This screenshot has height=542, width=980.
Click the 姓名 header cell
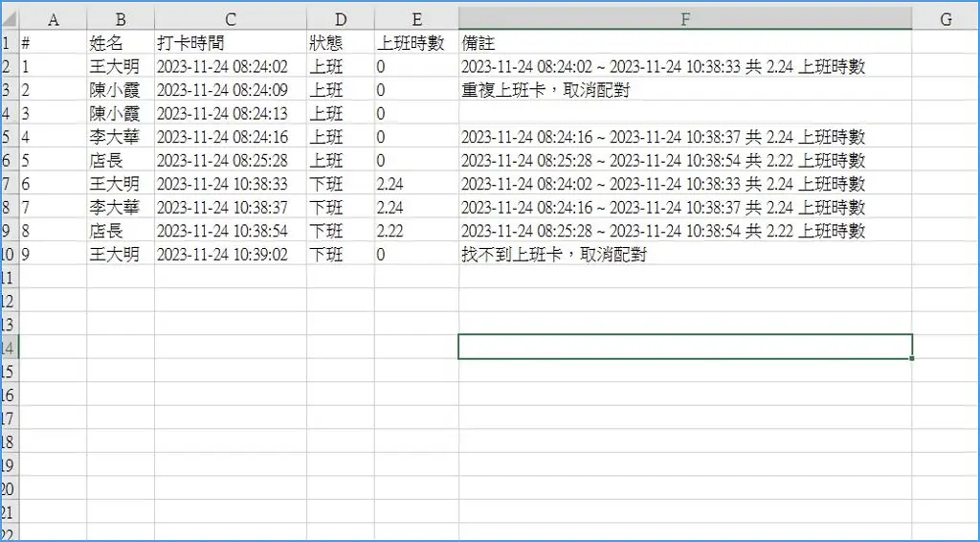tap(120, 43)
